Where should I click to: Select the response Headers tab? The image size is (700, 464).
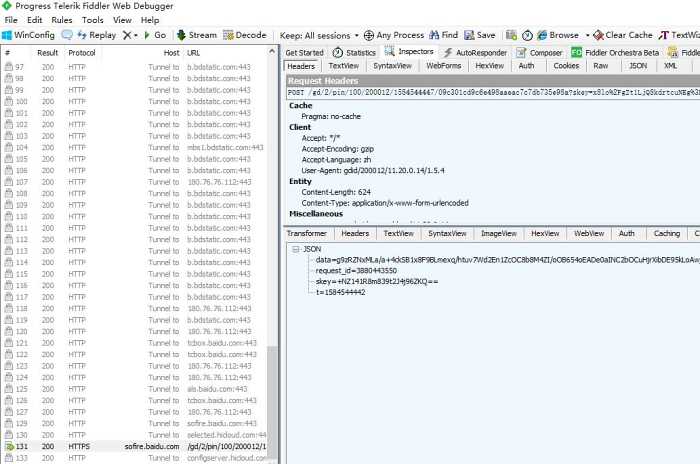click(355, 234)
